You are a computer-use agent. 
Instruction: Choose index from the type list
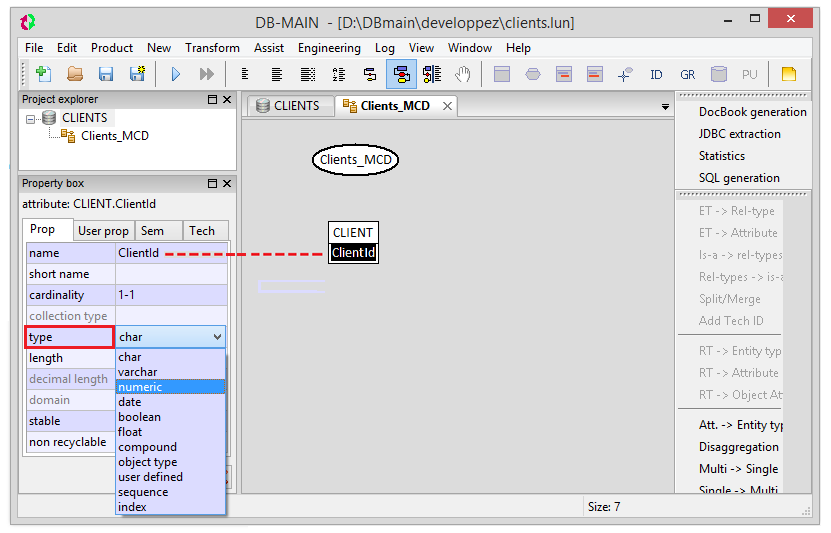(171, 507)
